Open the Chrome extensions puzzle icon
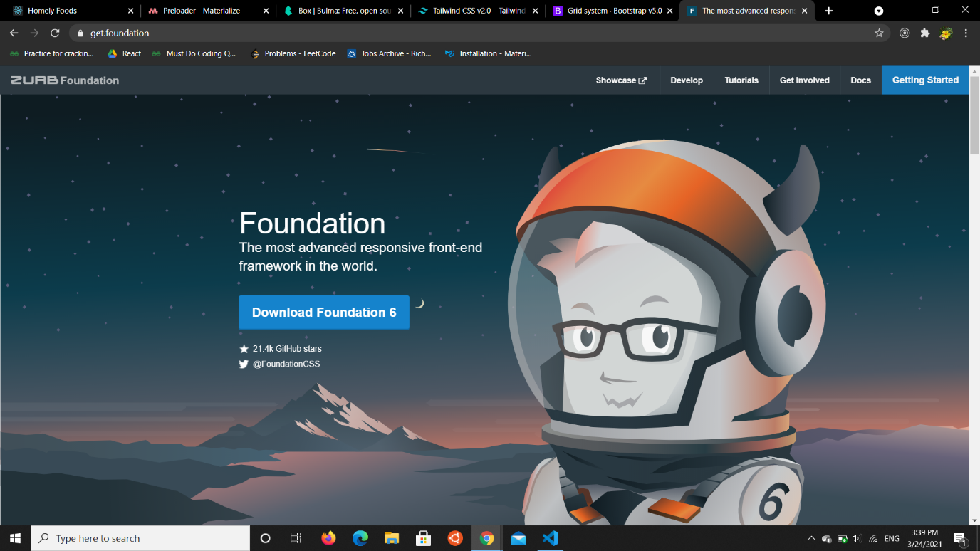The image size is (980, 551). coord(925,33)
